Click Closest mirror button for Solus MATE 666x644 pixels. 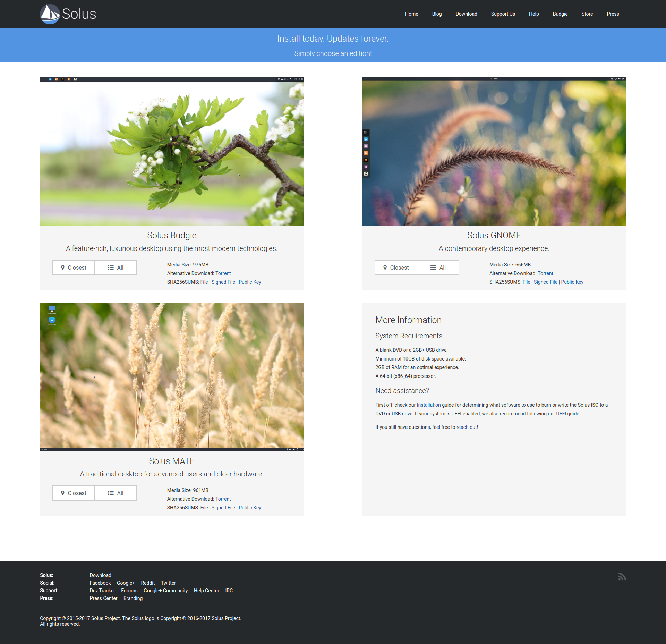click(74, 493)
